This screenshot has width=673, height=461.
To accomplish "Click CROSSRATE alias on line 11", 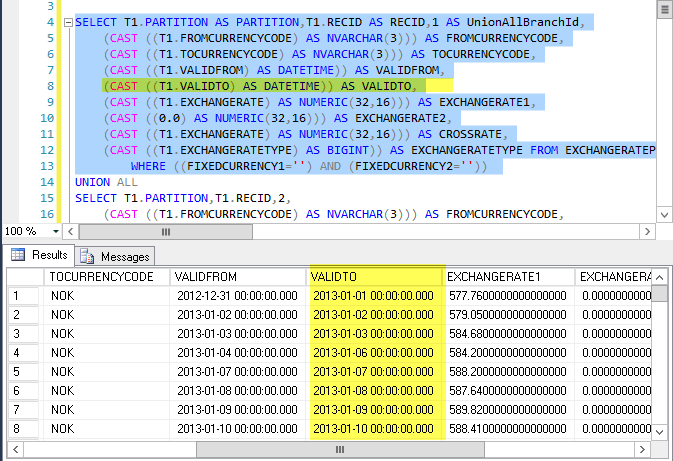I will [470, 134].
